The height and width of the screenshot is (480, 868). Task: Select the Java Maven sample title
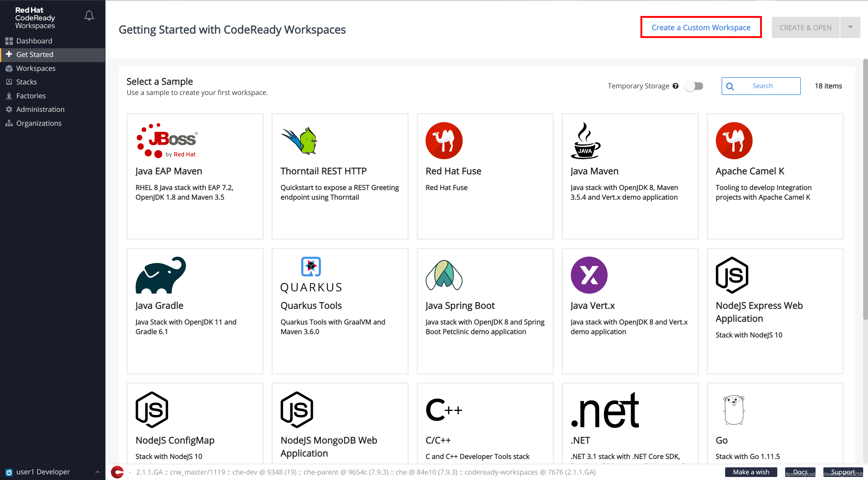click(x=594, y=171)
